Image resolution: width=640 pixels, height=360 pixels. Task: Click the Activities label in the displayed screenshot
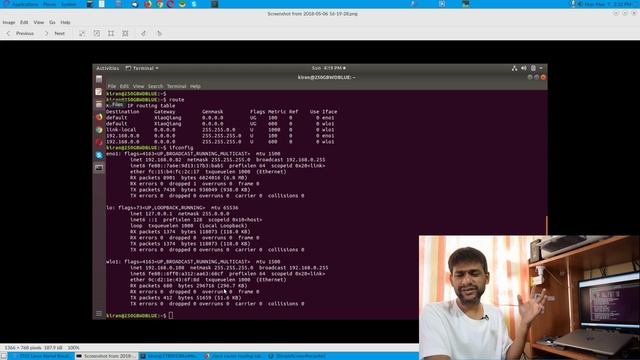(x=107, y=68)
